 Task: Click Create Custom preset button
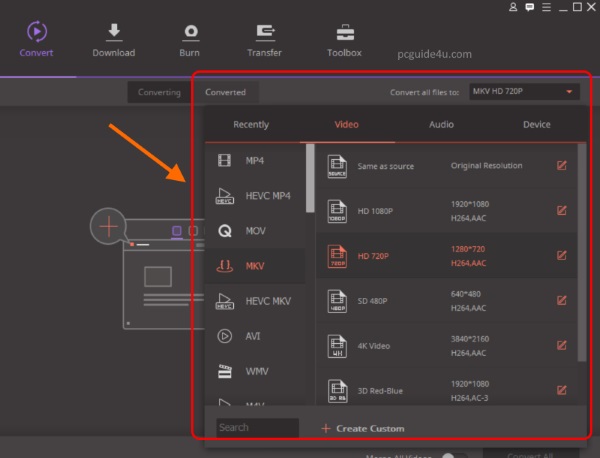coord(362,429)
